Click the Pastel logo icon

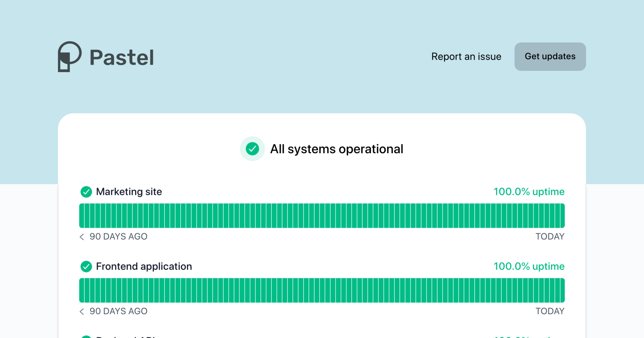(x=69, y=57)
